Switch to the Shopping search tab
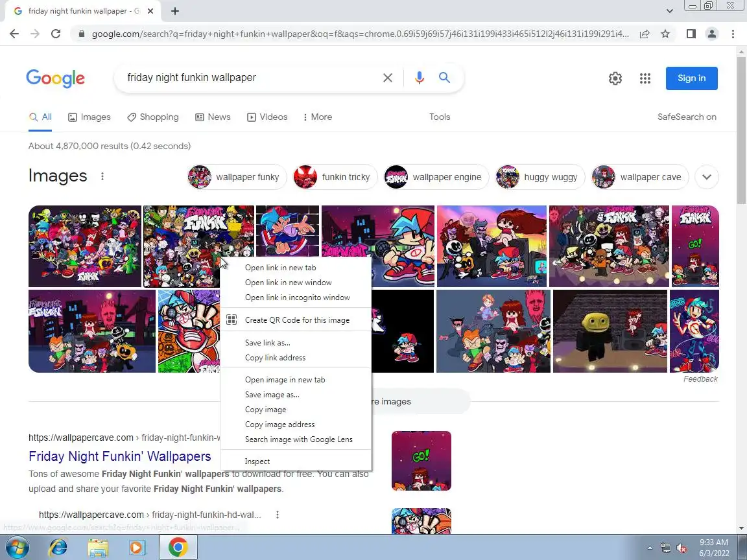Screen dimensions: 747x560 [x=152, y=117]
